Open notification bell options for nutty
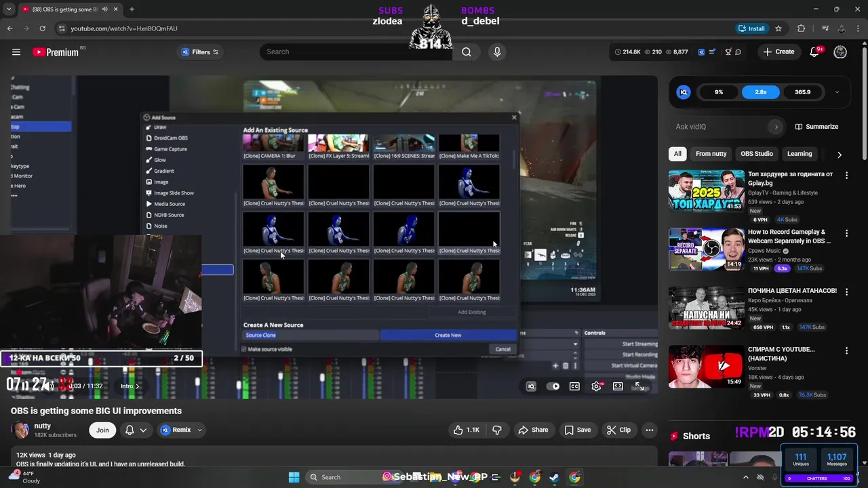This screenshot has width=868, height=488. click(136, 430)
